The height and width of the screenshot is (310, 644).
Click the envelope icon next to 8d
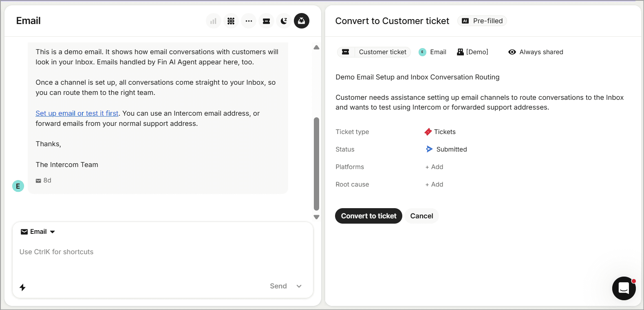click(x=38, y=180)
